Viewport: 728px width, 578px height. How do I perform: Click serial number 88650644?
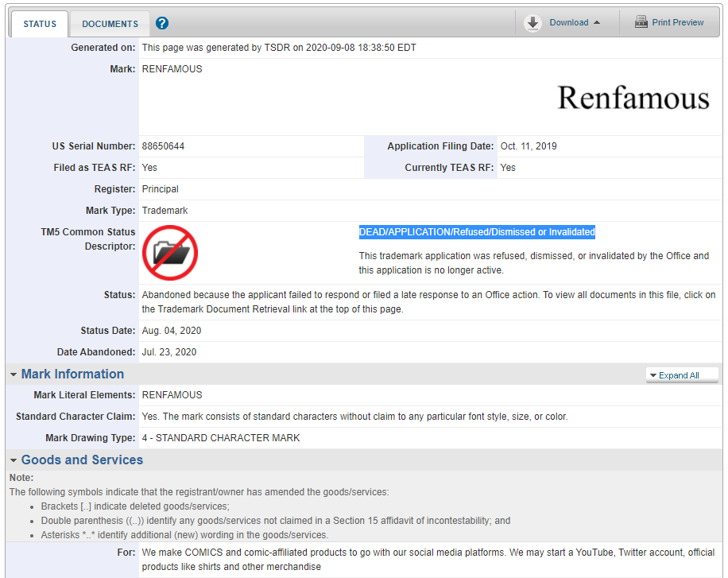163,146
